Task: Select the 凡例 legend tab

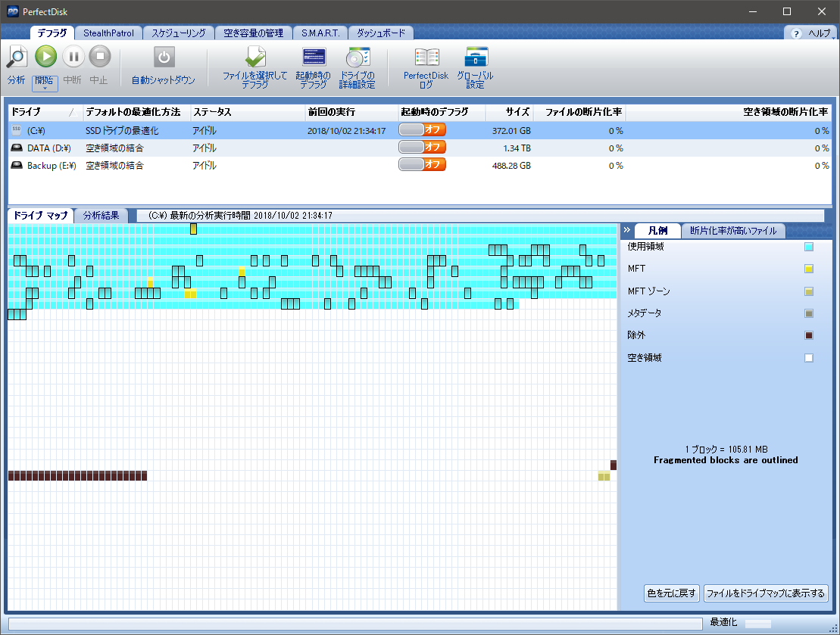Action: 658,230
